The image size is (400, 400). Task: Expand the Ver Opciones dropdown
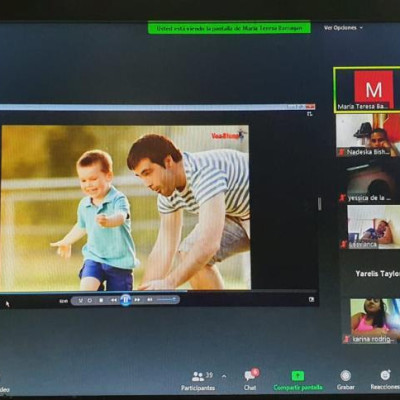click(x=343, y=28)
